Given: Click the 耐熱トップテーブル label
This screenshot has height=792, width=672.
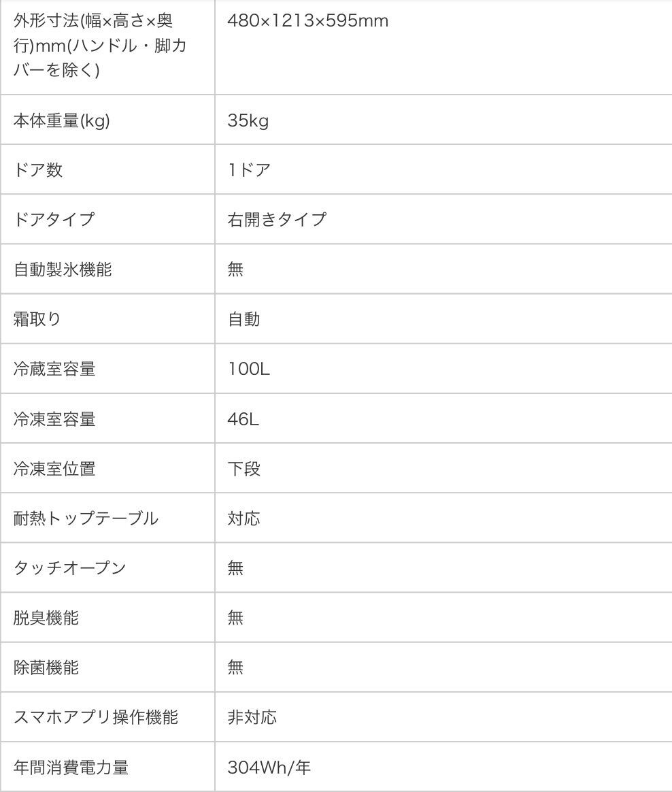Looking at the screenshot, I should coord(86,518).
